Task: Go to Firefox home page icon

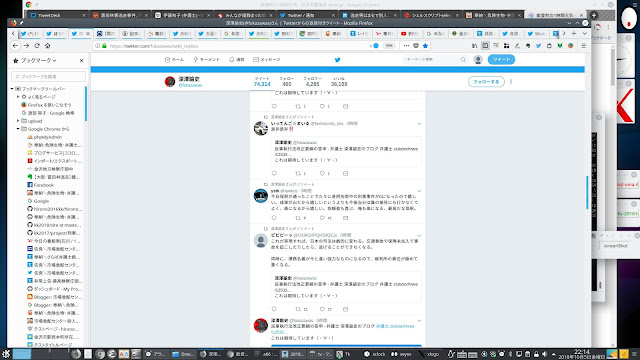Action: [47, 46]
